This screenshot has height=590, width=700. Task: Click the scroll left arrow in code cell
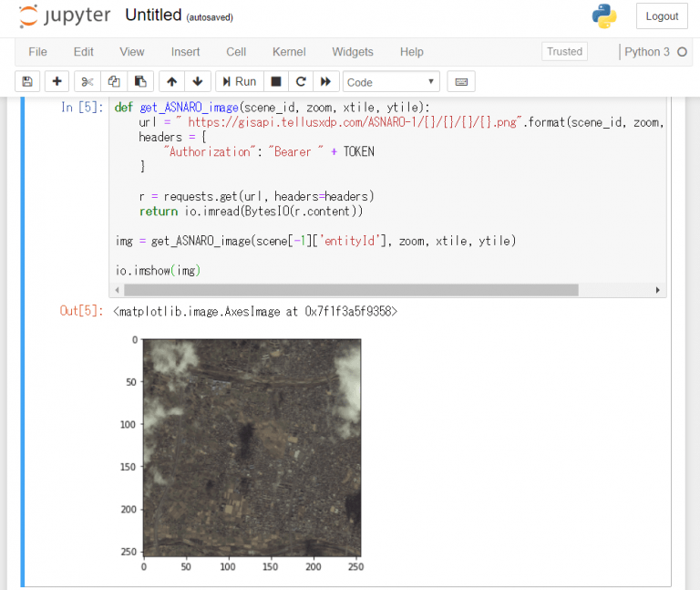(117, 290)
